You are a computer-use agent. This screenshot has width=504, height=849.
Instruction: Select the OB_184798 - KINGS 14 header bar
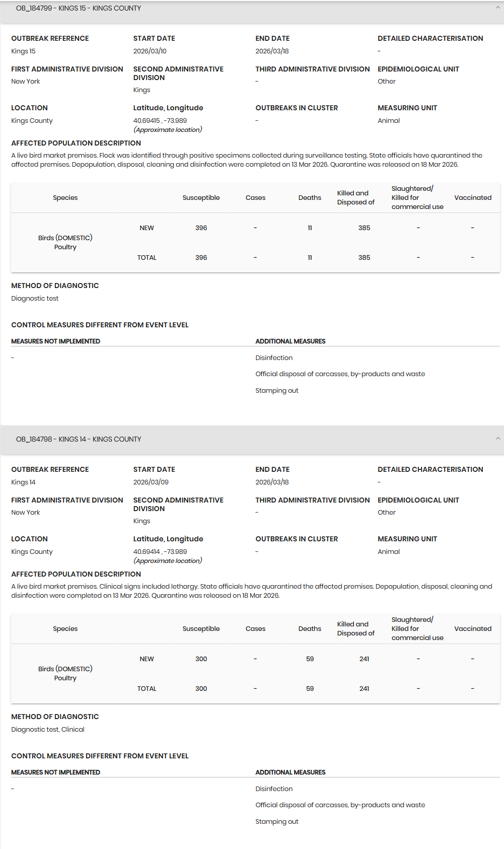tap(252, 440)
